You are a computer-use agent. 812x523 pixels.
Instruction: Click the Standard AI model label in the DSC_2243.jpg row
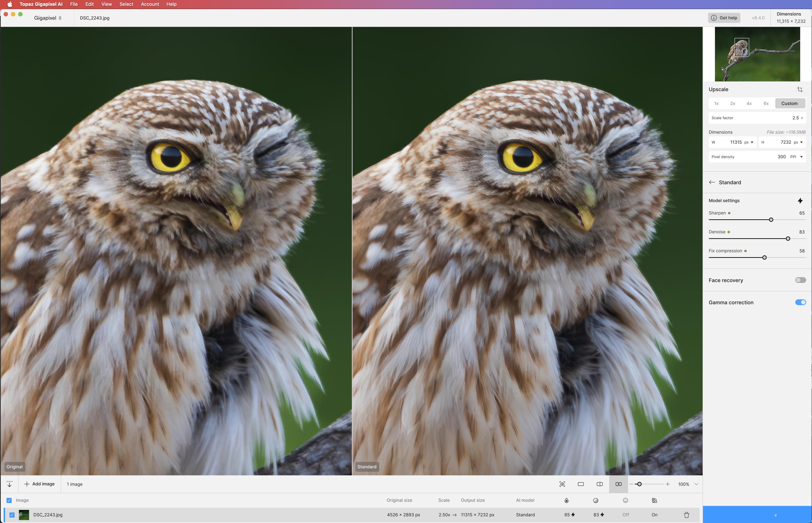pos(525,515)
